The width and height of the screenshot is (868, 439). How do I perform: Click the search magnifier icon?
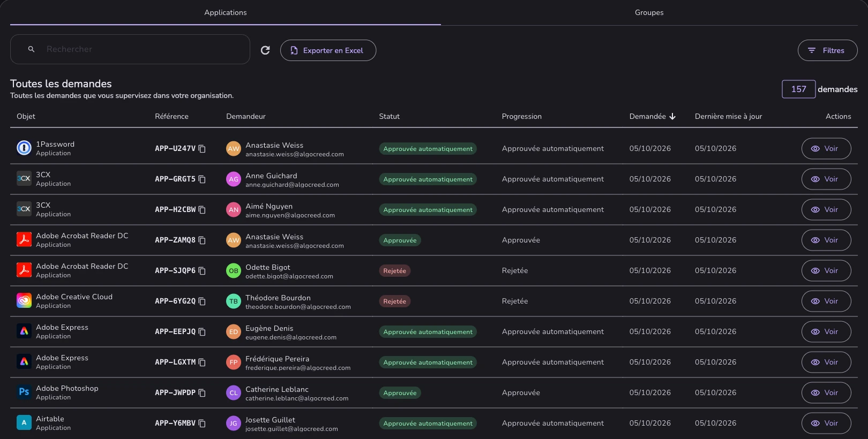[32, 49]
